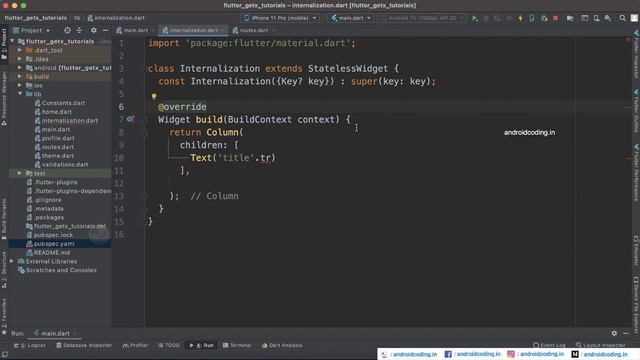Switch to routes.dart editor tab
640x360 pixels.
pyautogui.click(x=253, y=30)
